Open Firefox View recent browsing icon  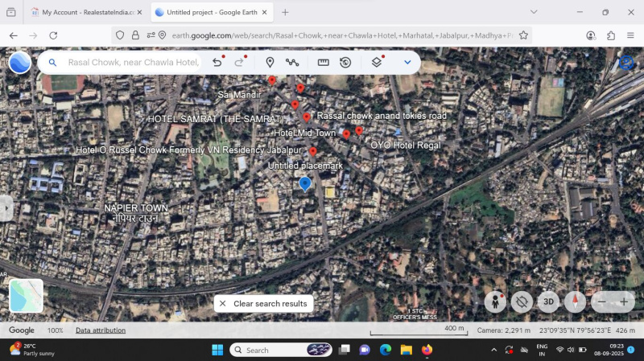pyautogui.click(x=11, y=12)
